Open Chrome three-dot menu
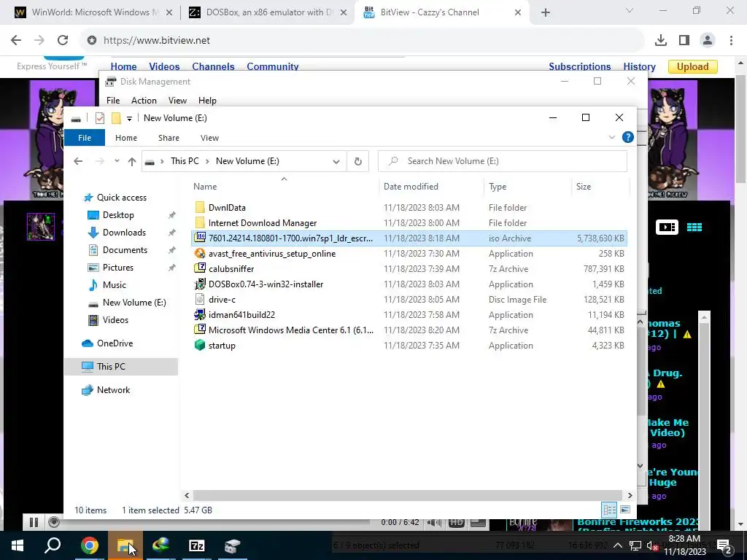Image resolution: width=747 pixels, height=560 pixels. [x=731, y=41]
